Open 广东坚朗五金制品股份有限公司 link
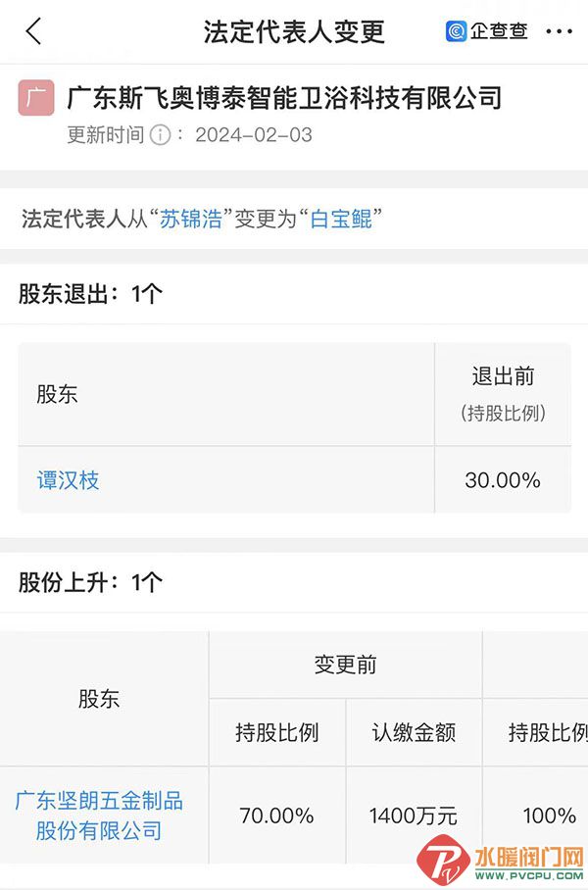Screen dimensions: 588x890 (99, 816)
